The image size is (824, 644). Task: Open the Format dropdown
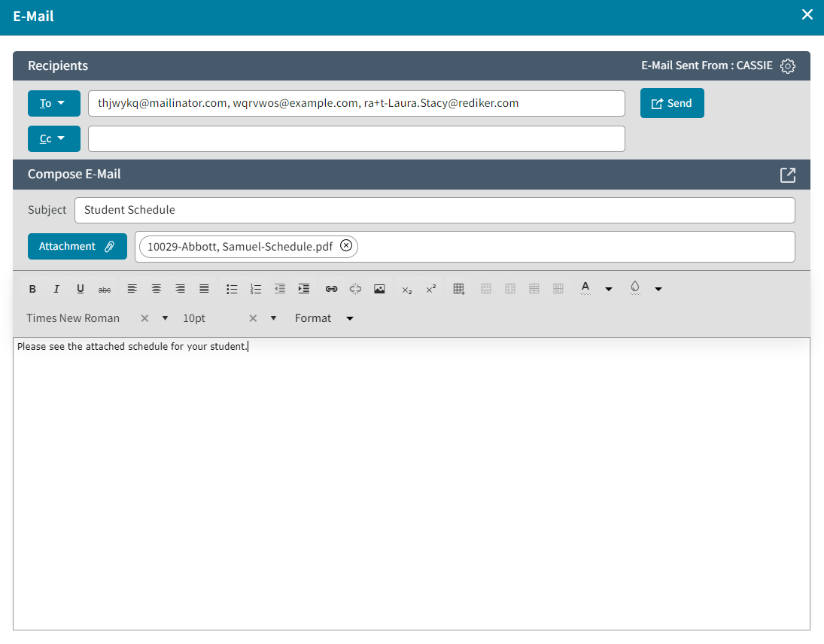point(324,318)
